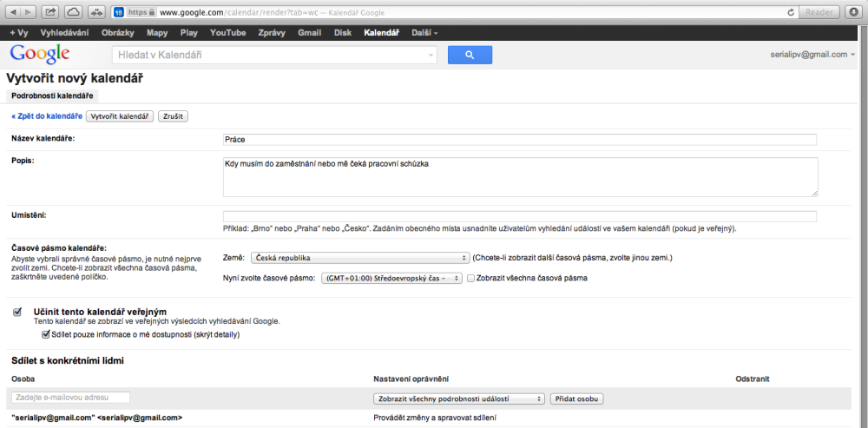This screenshot has width=868, height=428.
Task: Select Podrobnosti kalendáře tab
Action: (x=52, y=95)
